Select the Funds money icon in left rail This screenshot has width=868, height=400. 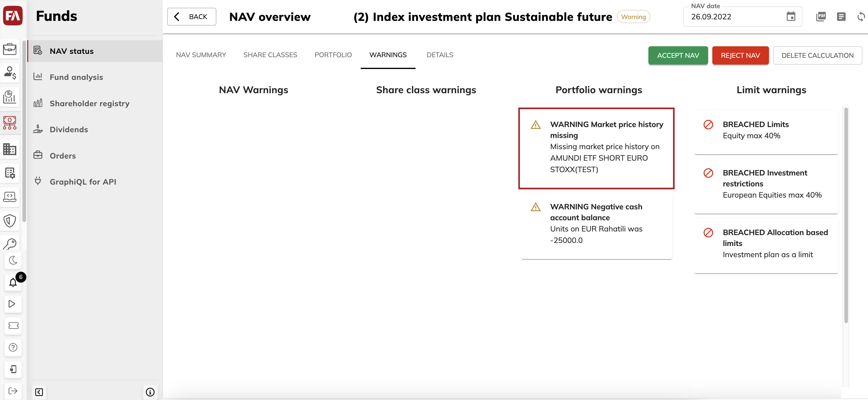tap(9, 123)
